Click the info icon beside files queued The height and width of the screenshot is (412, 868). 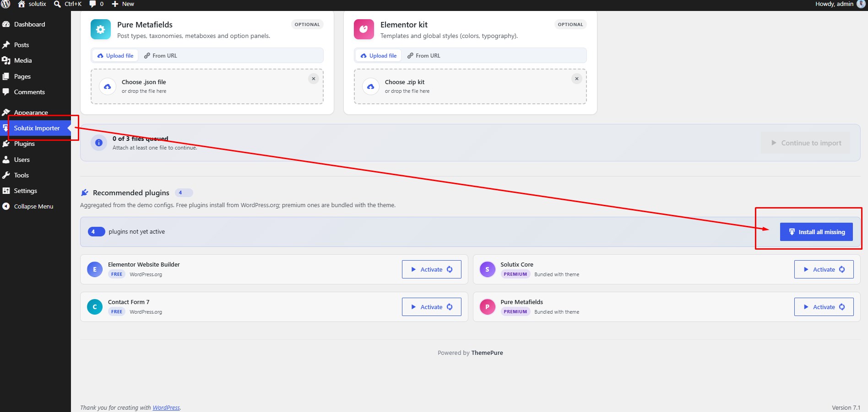[98, 143]
